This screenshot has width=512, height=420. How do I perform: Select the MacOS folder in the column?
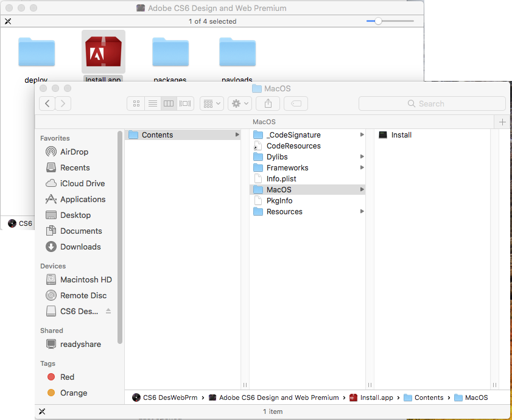(x=307, y=190)
